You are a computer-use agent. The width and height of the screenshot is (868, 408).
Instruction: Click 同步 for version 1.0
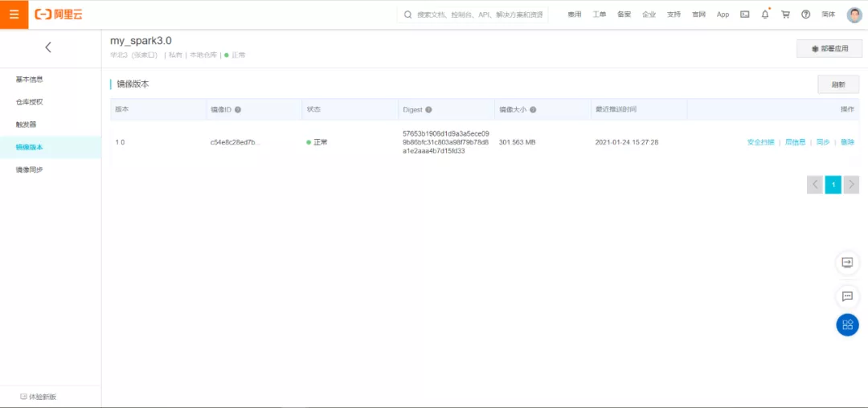coord(823,142)
